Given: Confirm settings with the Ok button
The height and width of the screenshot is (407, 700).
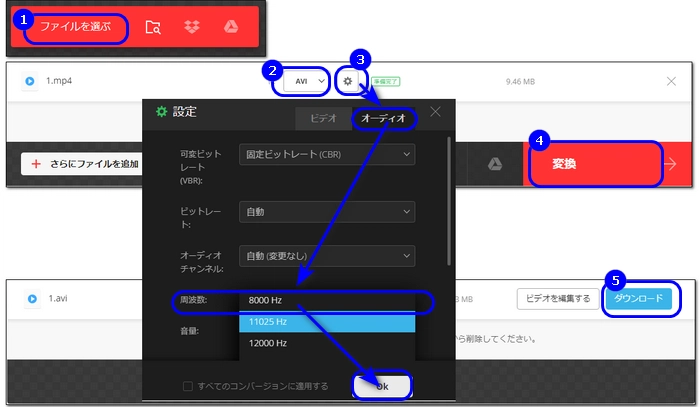Looking at the screenshot, I should pos(382,386).
